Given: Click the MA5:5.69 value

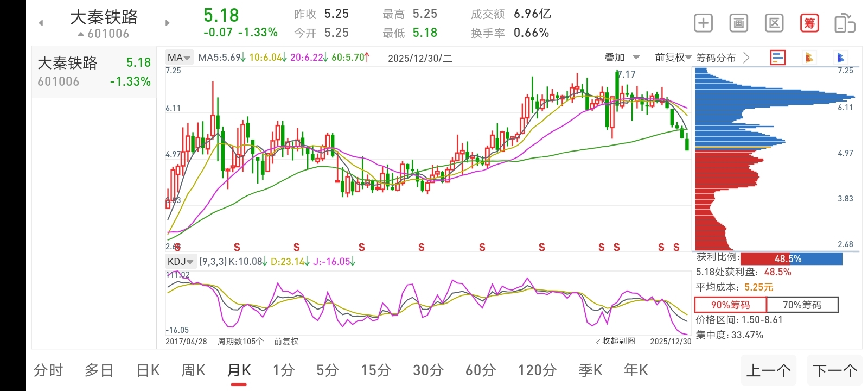Looking at the screenshot, I should [222, 58].
